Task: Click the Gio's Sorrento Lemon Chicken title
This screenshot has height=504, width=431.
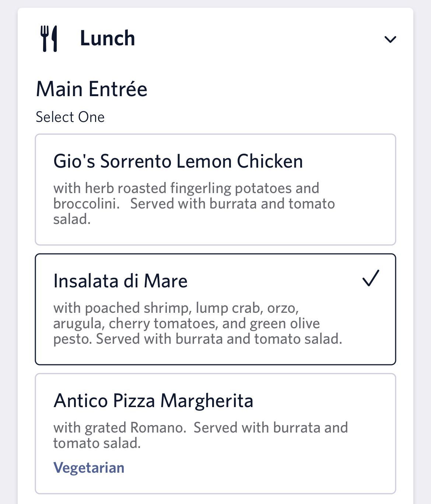Action: pos(178,161)
